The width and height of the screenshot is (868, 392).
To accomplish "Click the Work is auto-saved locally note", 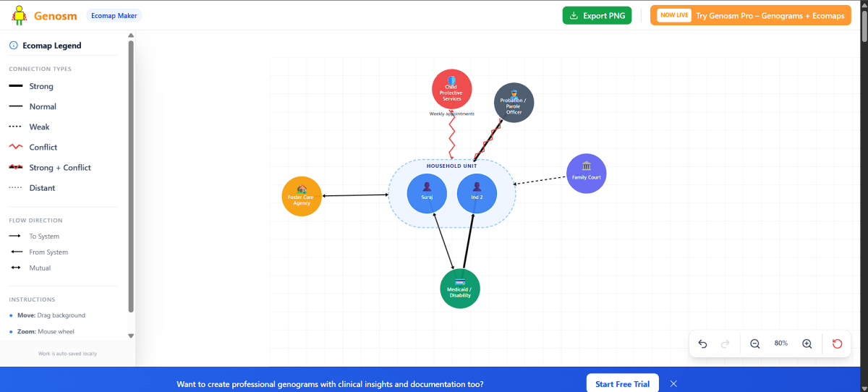I will tap(67, 354).
